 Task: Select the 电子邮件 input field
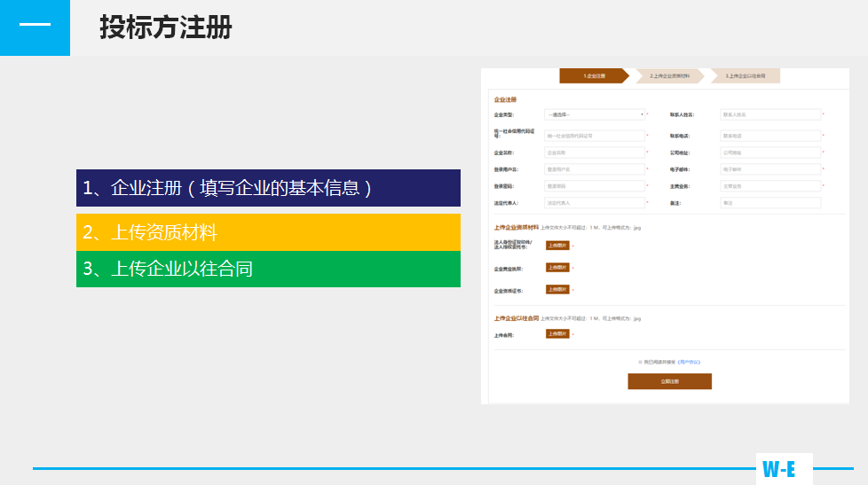(769, 169)
